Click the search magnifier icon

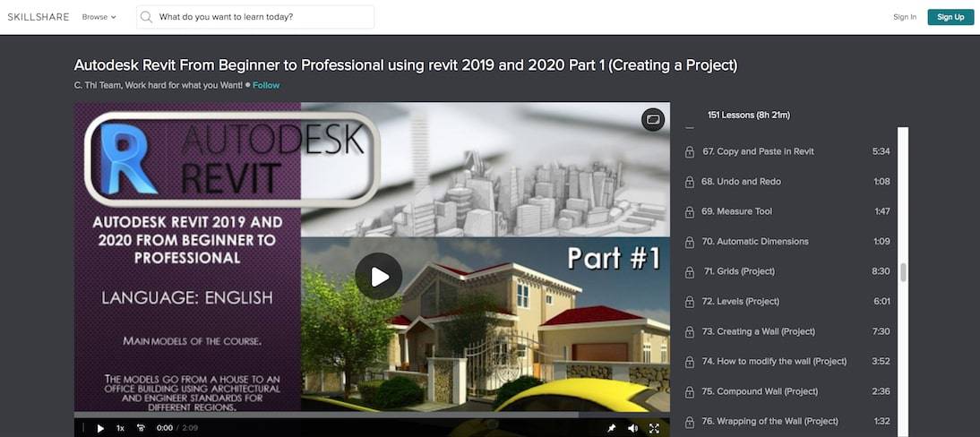(146, 17)
